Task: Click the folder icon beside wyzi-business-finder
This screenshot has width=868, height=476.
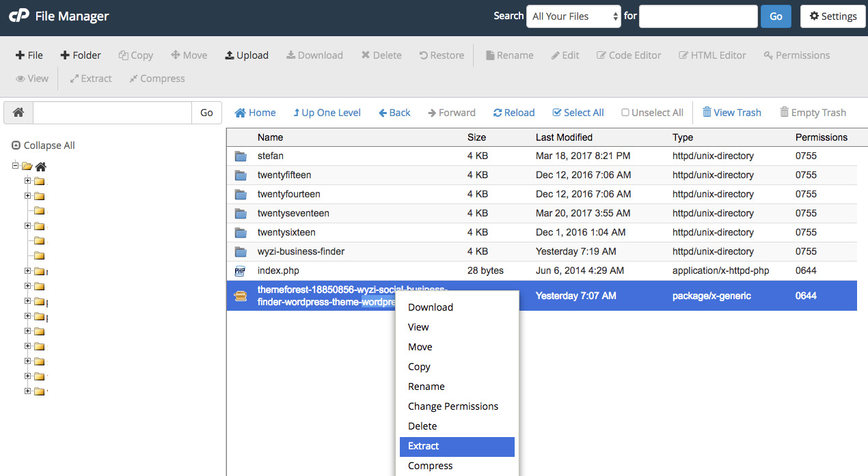Action: pyautogui.click(x=241, y=252)
